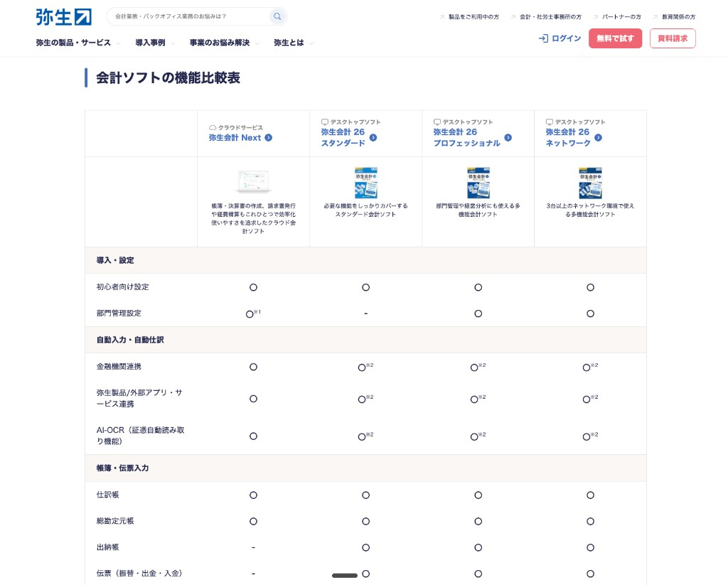The height and width of the screenshot is (585, 728).
Task: Click the ログイン link
Action: (560, 38)
